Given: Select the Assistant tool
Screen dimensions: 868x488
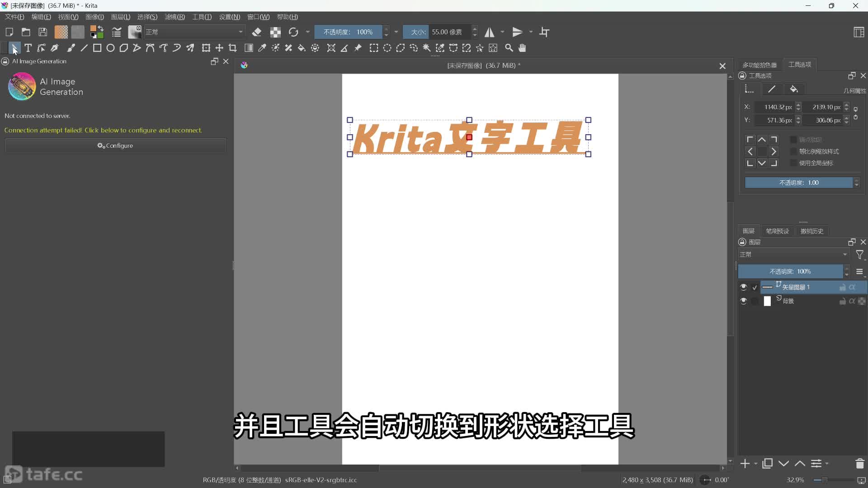Looking at the screenshot, I should [331, 48].
